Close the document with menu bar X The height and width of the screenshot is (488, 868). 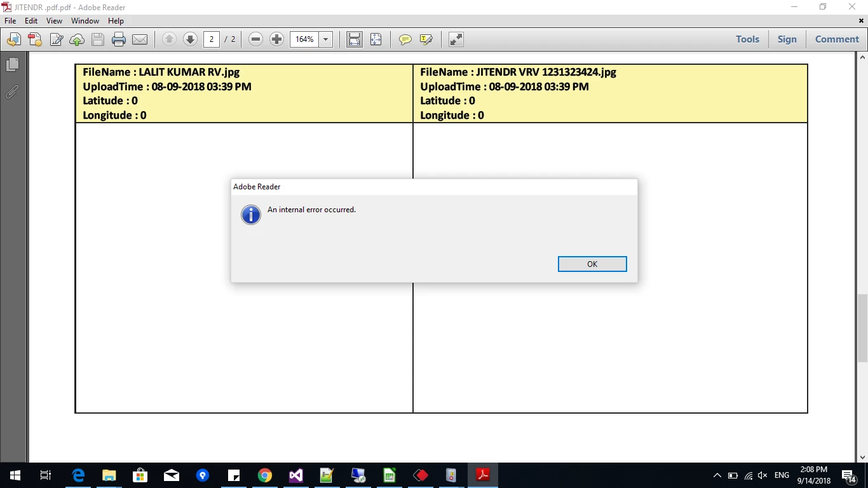tap(862, 21)
